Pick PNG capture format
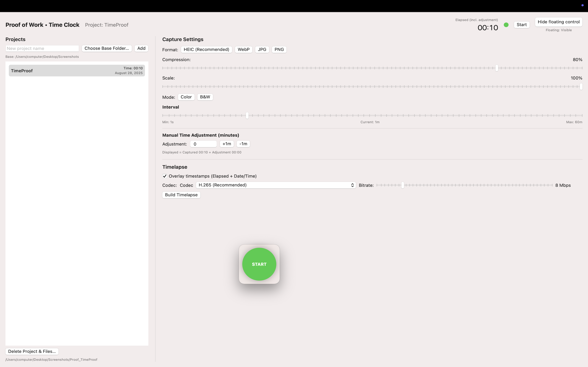The image size is (588, 367). tap(279, 50)
